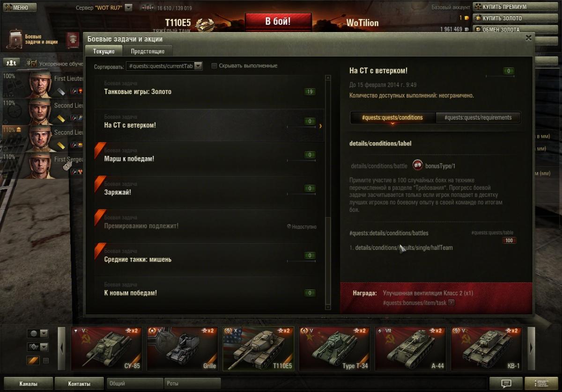
Task: Click the bonusType battle condition icon
Action: coord(417,166)
